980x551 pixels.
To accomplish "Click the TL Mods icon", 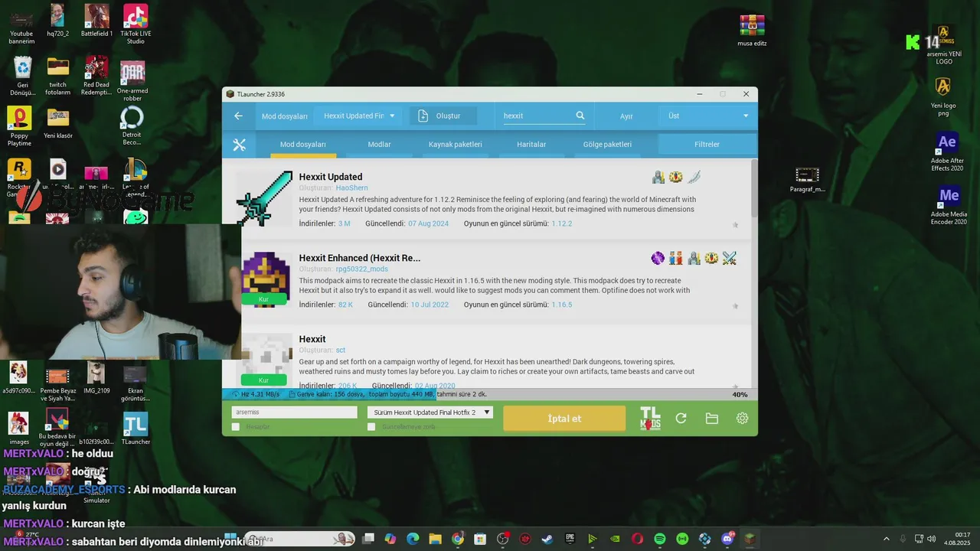I will (650, 419).
